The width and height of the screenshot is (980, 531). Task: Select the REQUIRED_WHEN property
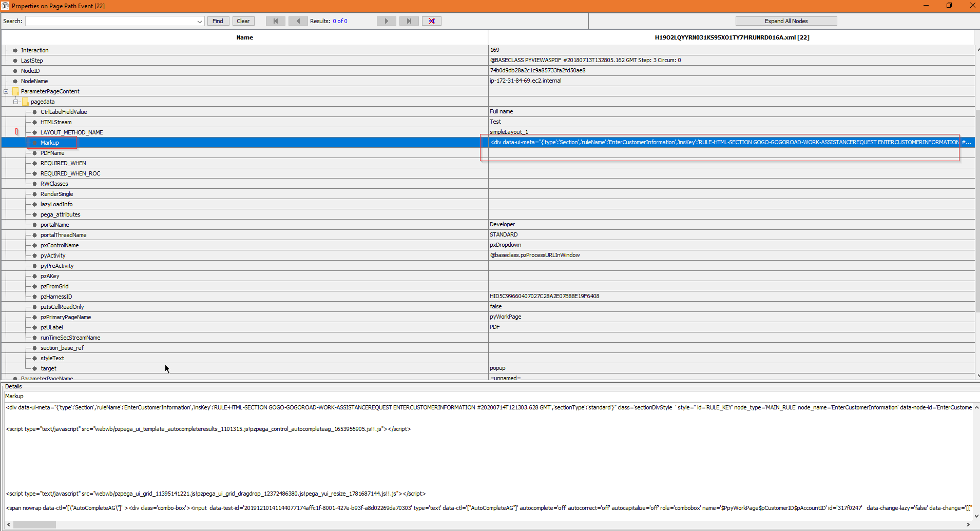click(63, 163)
